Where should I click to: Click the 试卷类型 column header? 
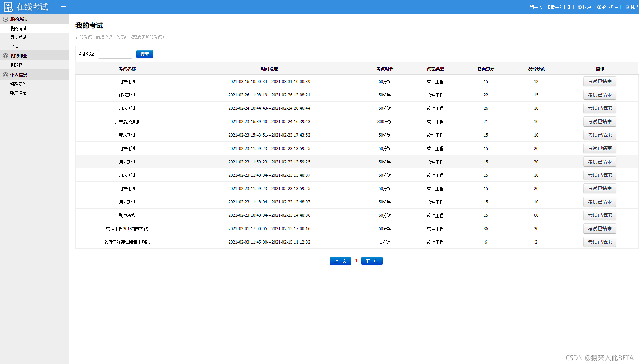coord(435,69)
